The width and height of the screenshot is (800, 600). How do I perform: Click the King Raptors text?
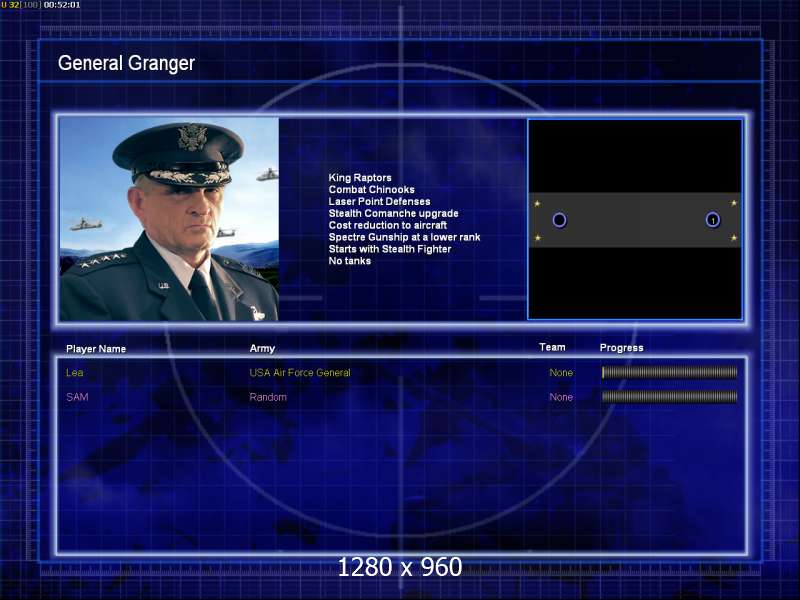click(360, 178)
